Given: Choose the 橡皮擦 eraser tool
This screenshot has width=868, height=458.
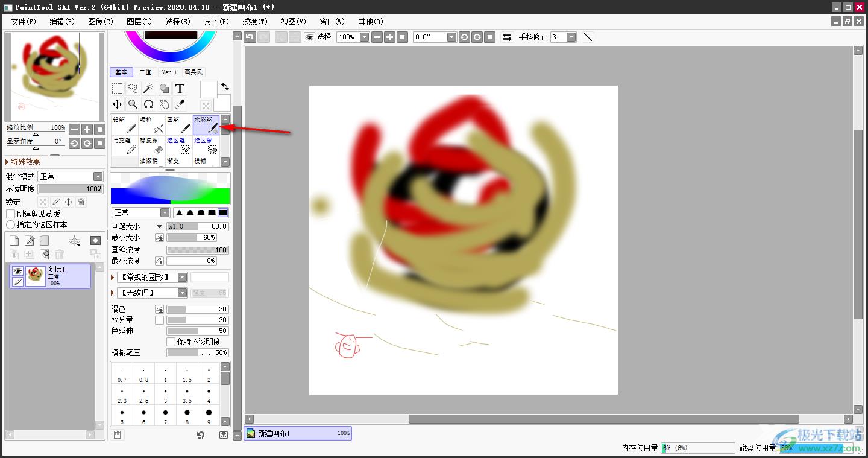Looking at the screenshot, I should (x=152, y=145).
